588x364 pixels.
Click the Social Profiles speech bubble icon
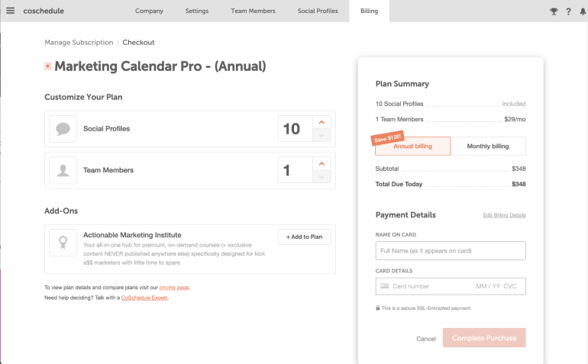(x=63, y=129)
